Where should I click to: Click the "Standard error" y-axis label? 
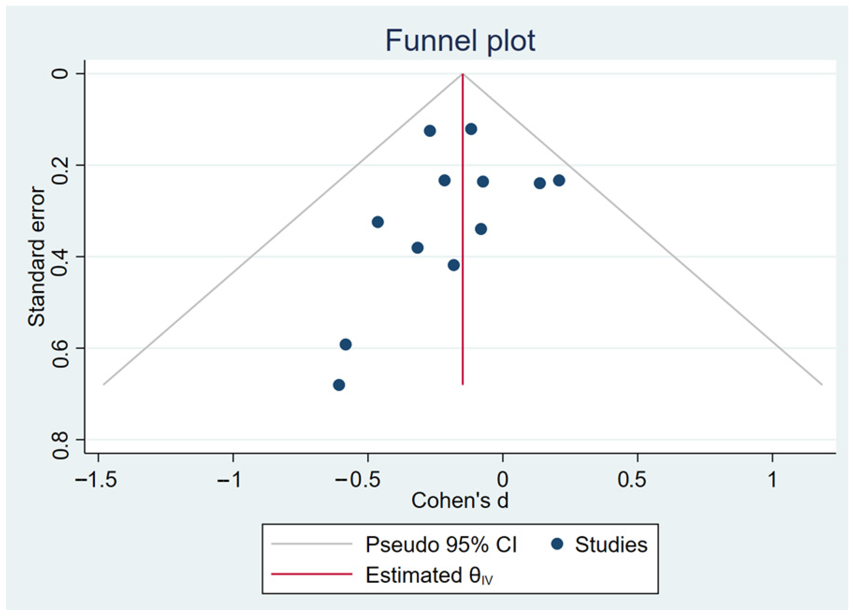(36, 256)
